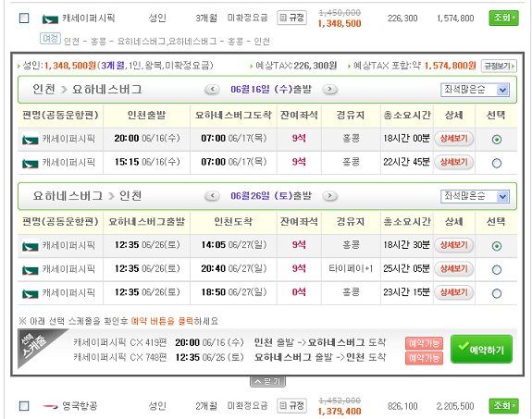Select the return flight arriving 18:50
This screenshot has width=532, height=419.
click(x=496, y=293)
